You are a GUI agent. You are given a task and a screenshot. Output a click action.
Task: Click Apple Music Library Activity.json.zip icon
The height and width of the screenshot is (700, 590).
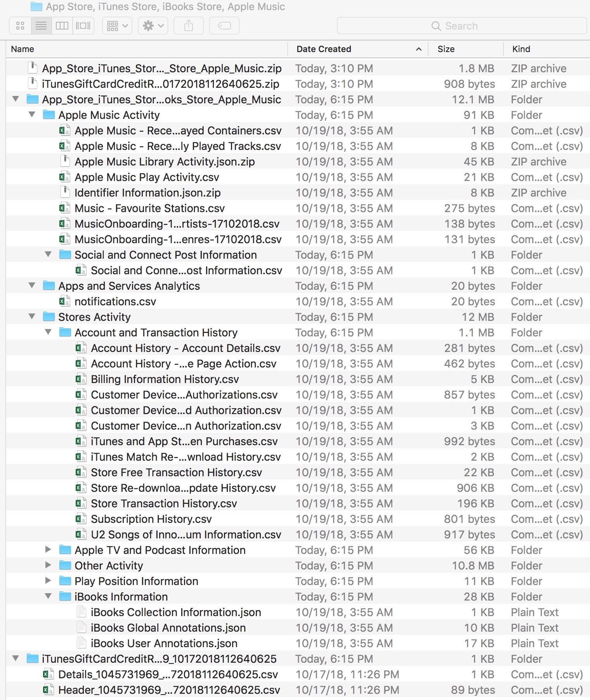pos(65,161)
